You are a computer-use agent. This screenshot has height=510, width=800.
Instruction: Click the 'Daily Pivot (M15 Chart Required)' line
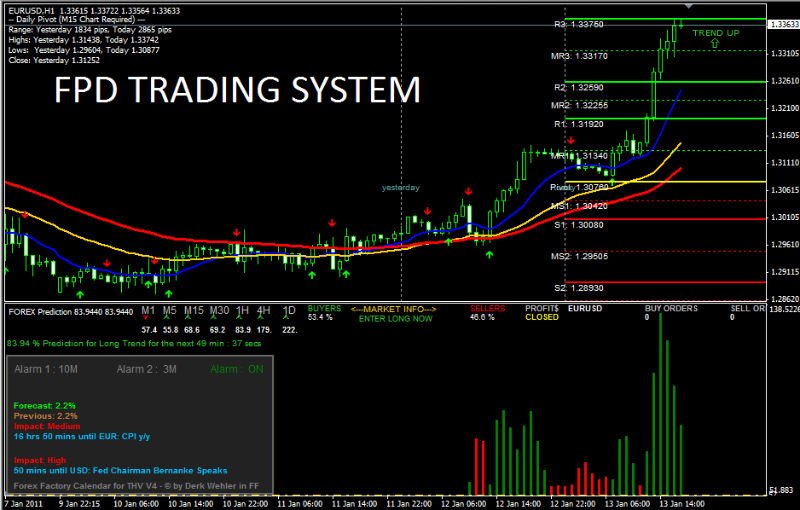point(79,19)
